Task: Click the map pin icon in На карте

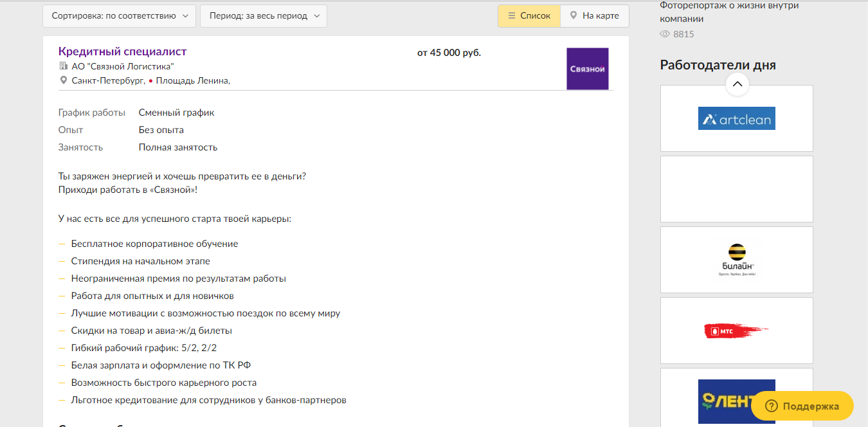Action: click(574, 16)
